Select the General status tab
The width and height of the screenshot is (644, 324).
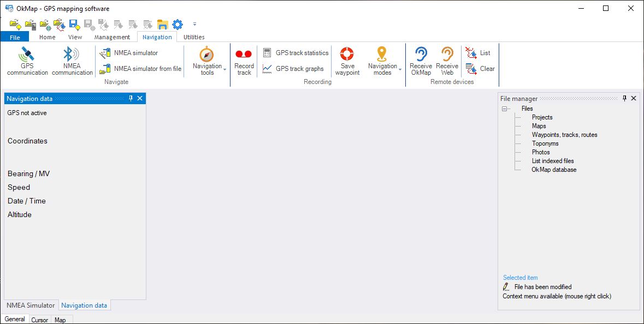point(15,319)
